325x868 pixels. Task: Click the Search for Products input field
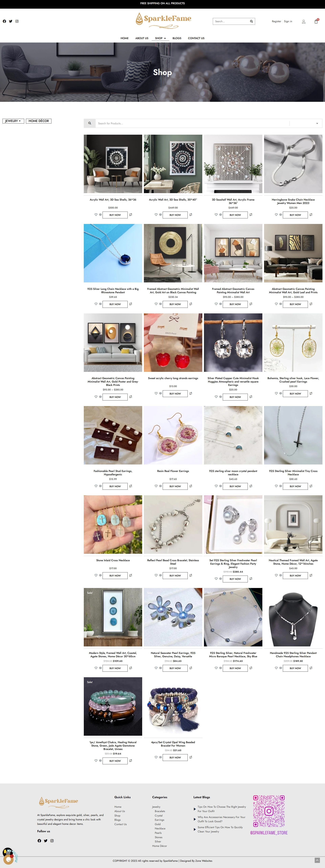192,123
